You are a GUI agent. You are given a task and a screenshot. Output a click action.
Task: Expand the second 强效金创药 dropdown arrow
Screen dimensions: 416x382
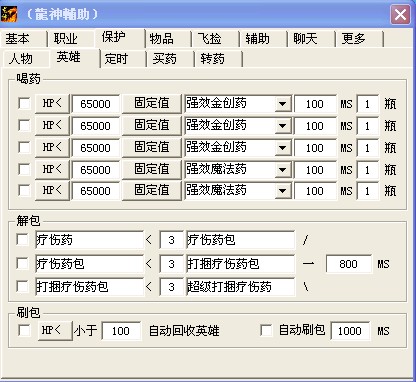(283, 126)
